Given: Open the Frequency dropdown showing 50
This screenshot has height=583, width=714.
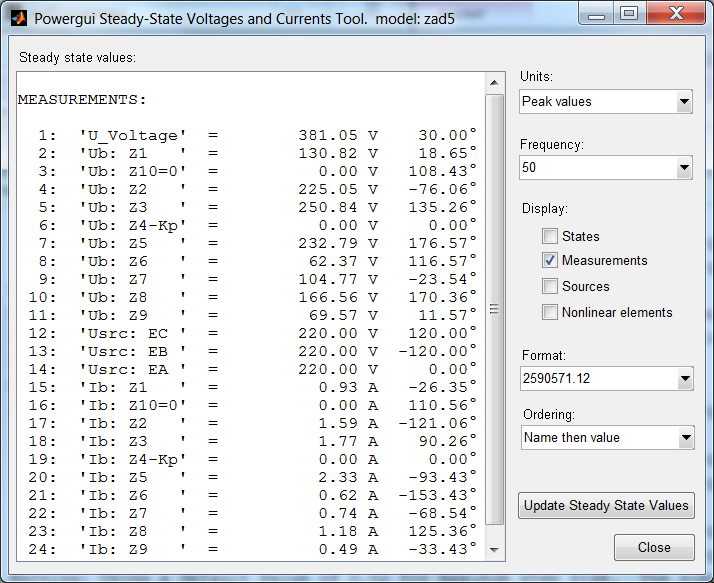Looking at the screenshot, I should (x=606, y=167).
